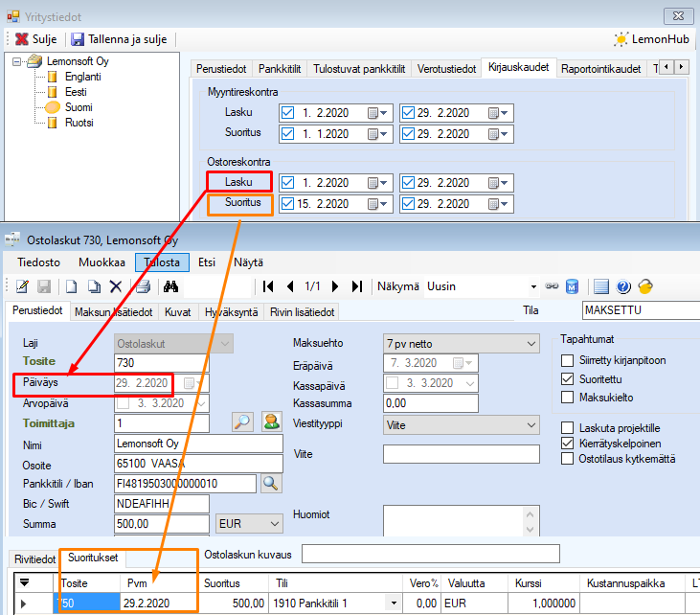This screenshot has width=700, height=615.
Task: Open Myyntireskontra Lasku start date calendar
Action: tap(377, 113)
